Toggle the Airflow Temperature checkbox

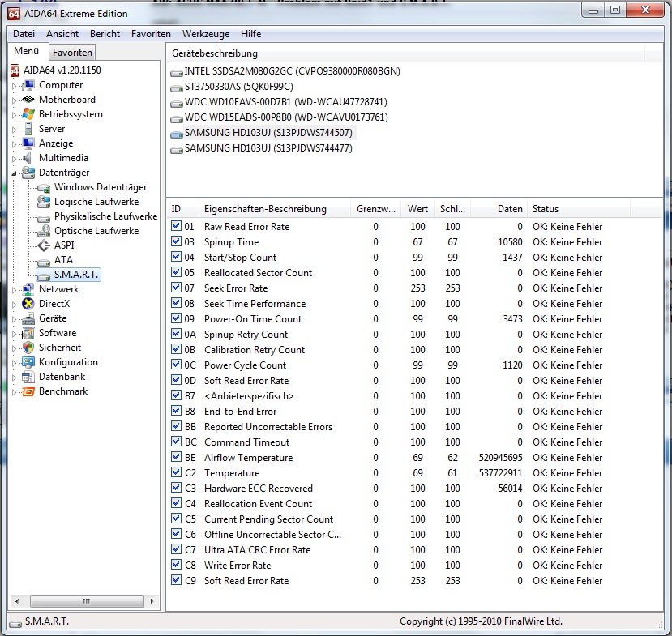click(x=176, y=457)
